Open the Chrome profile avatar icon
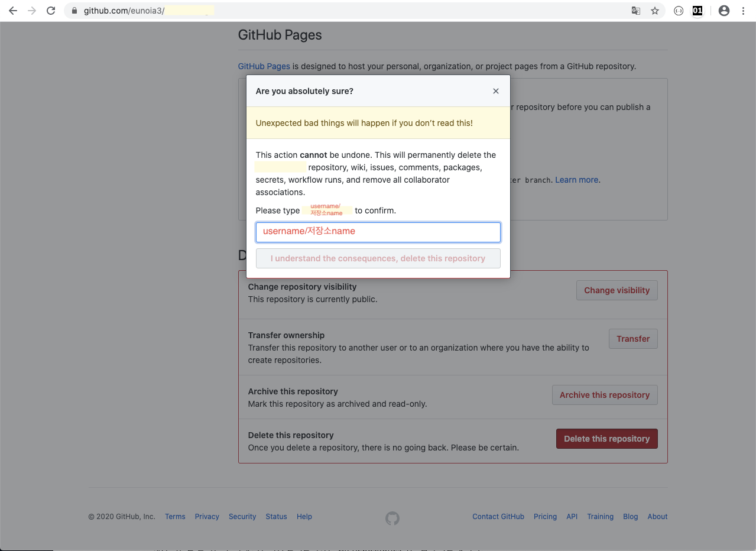Viewport: 756px width, 551px height. (724, 11)
